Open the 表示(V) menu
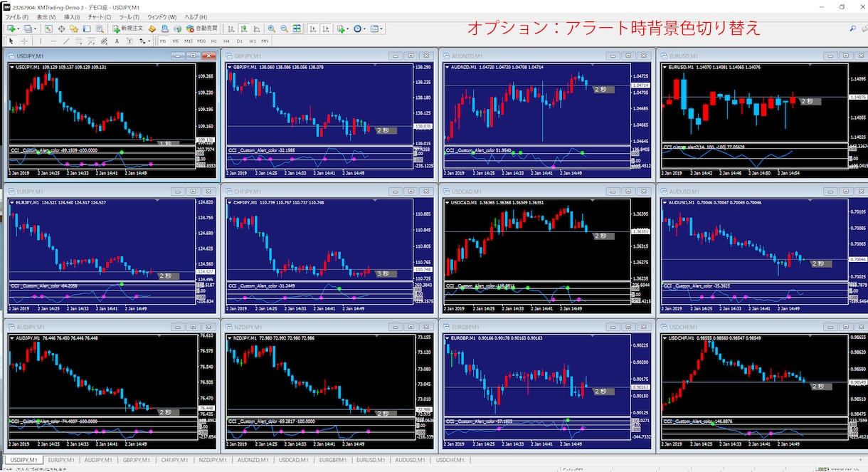The width and height of the screenshot is (868, 472). pos(46,16)
